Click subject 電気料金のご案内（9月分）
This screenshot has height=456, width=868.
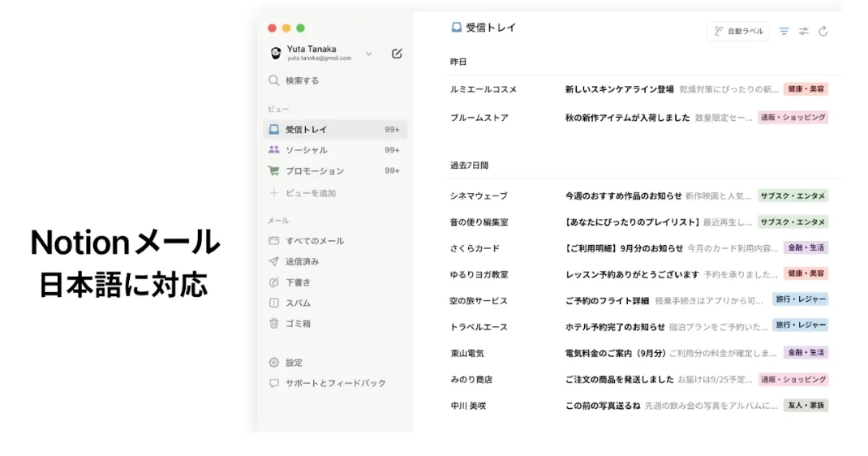(615, 353)
